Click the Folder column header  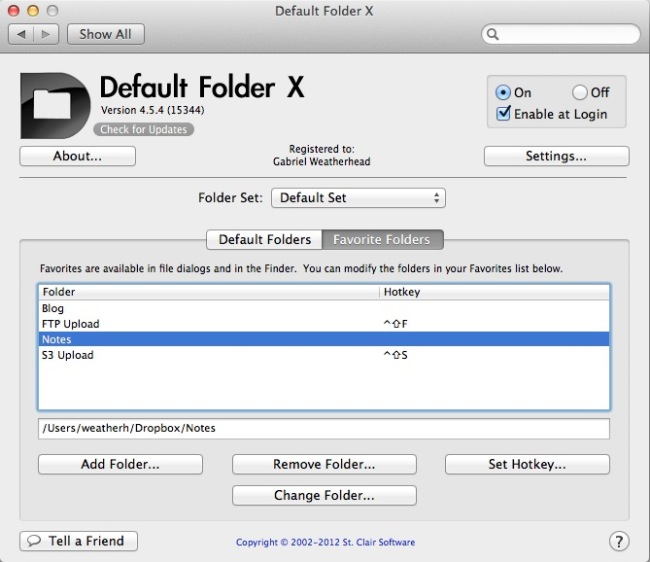pyautogui.click(x=209, y=292)
